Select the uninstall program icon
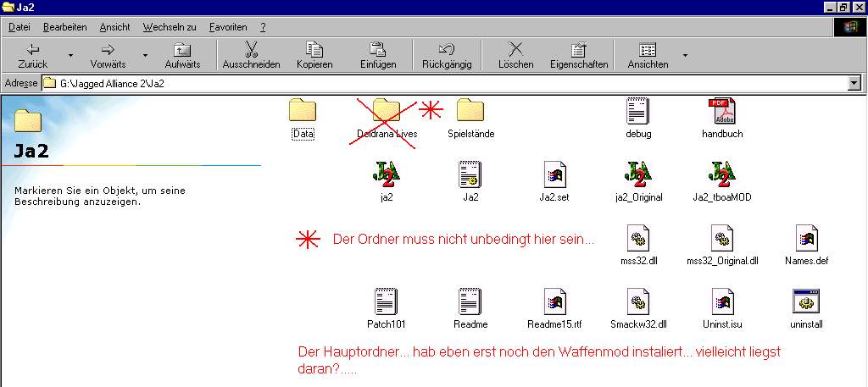Image resolution: width=868 pixels, height=387 pixels. [807, 301]
